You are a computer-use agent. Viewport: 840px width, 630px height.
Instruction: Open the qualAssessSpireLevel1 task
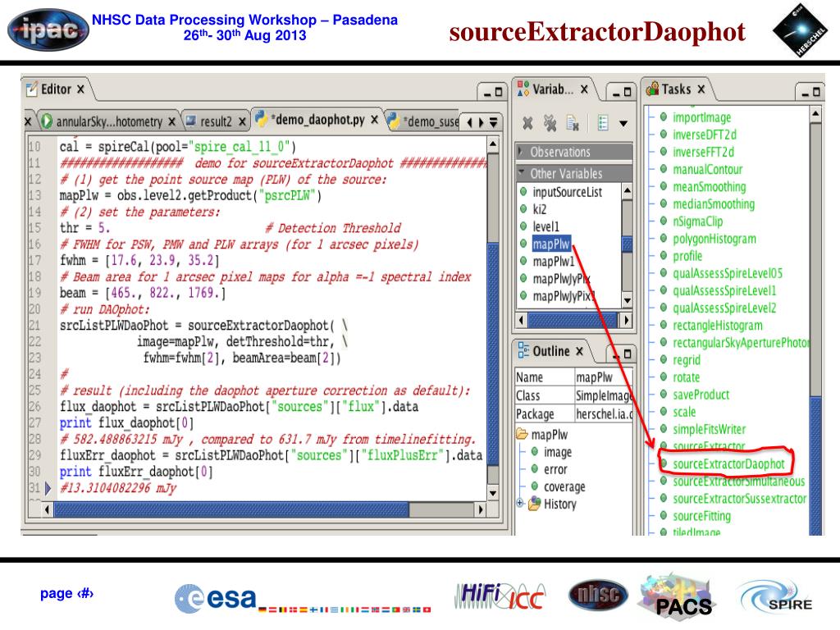point(724,291)
